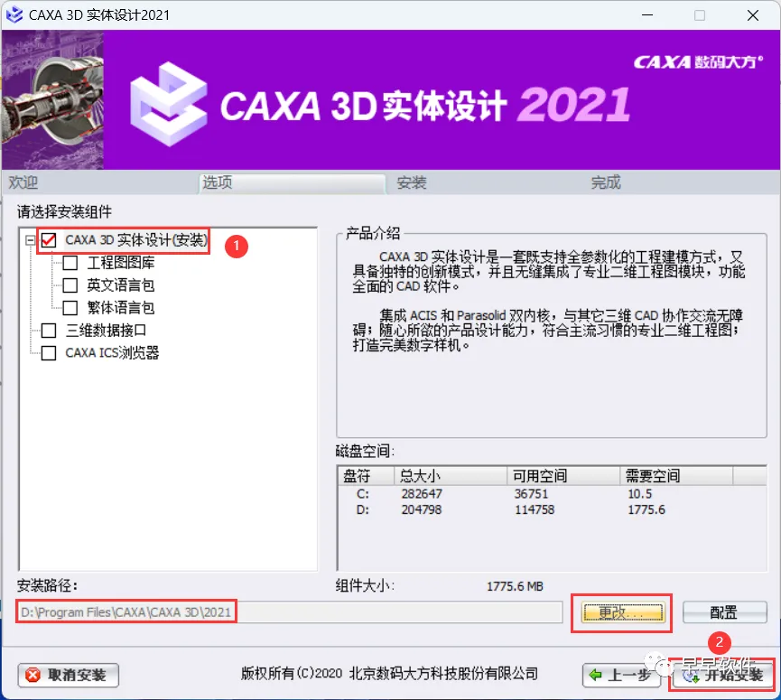Enable the 三维数据接口 checkbox
The image size is (781, 700).
click(49, 331)
